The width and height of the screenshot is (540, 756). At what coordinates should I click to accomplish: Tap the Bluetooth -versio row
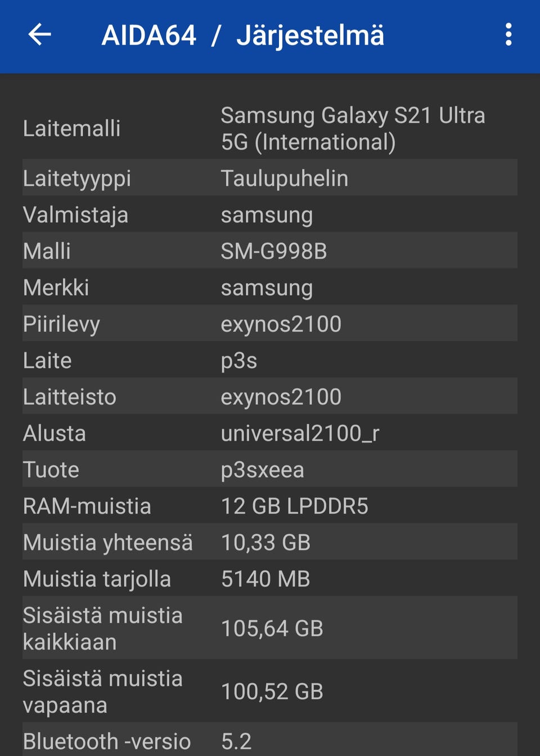click(x=270, y=741)
